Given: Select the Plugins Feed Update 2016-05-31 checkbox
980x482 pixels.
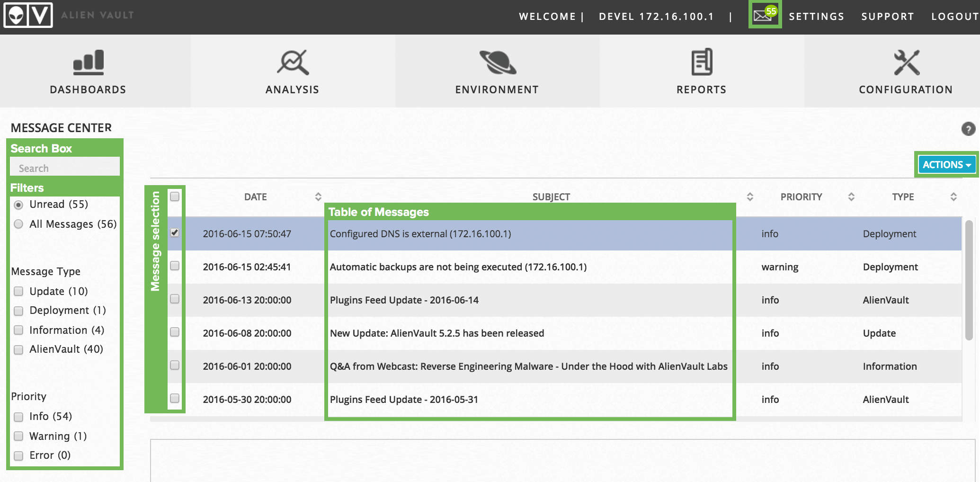Looking at the screenshot, I should 175,398.
